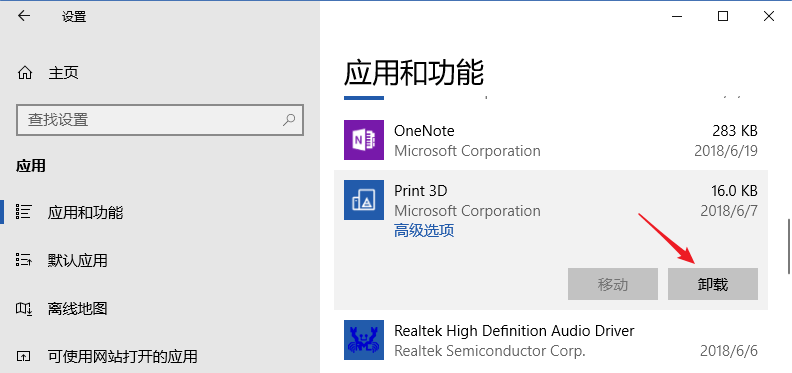Viewport: 792px width, 373px height.
Task: Click the back arrow icon
Action: 24,16
